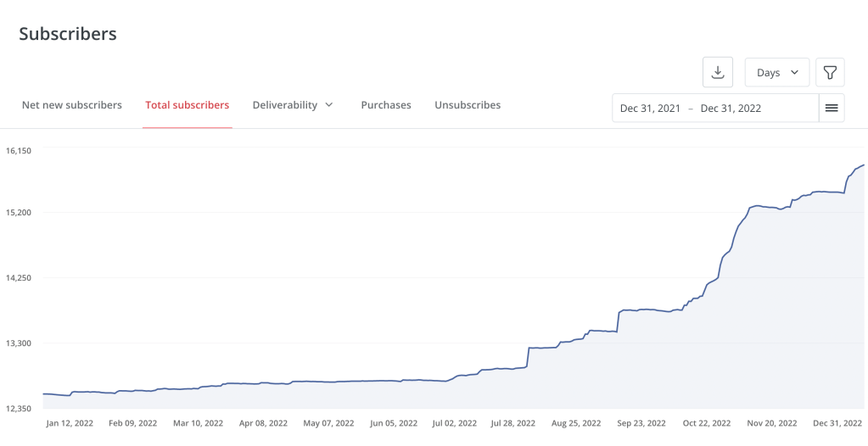The height and width of the screenshot is (446, 868).
Task: Go to the Unsubscribes tab
Action: [x=468, y=105]
